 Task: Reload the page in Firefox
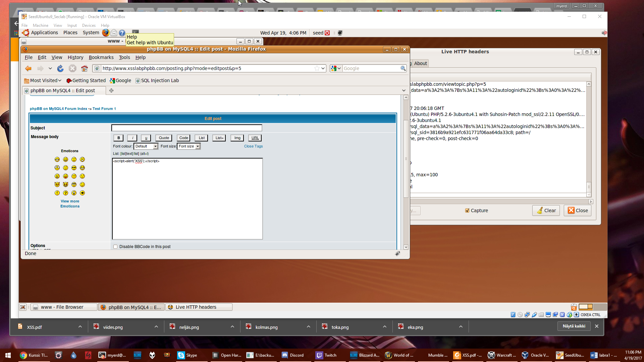pyautogui.click(x=60, y=68)
